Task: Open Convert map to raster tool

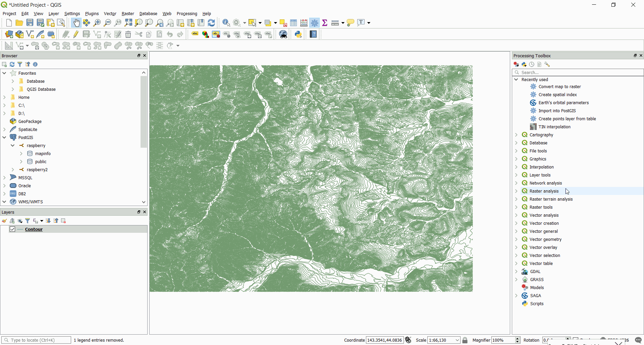Action: click(560, 86)
